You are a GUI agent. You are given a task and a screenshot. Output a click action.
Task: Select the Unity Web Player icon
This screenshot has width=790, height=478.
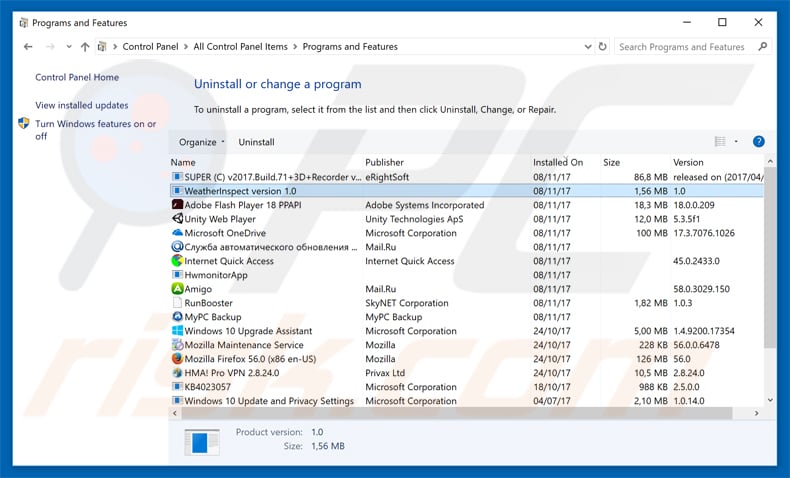coord(177,219)
